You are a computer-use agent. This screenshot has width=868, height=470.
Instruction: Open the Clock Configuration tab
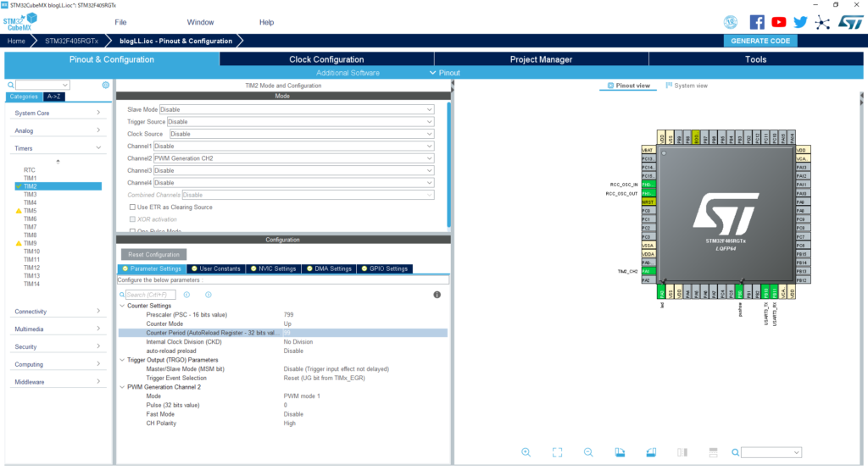tap(326, 59)
